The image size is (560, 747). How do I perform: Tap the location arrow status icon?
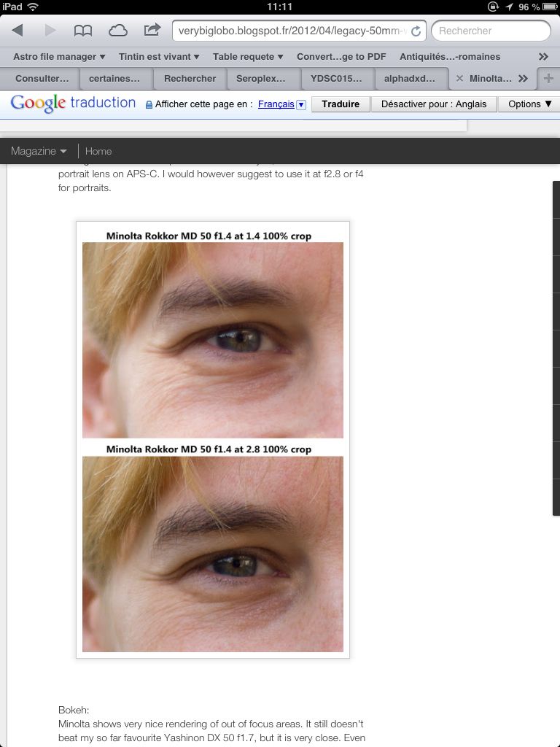coord(509,7)
